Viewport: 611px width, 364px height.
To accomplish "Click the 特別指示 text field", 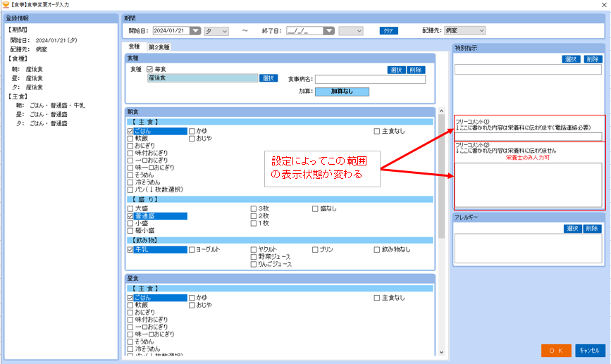I will (x=528, y=70).
